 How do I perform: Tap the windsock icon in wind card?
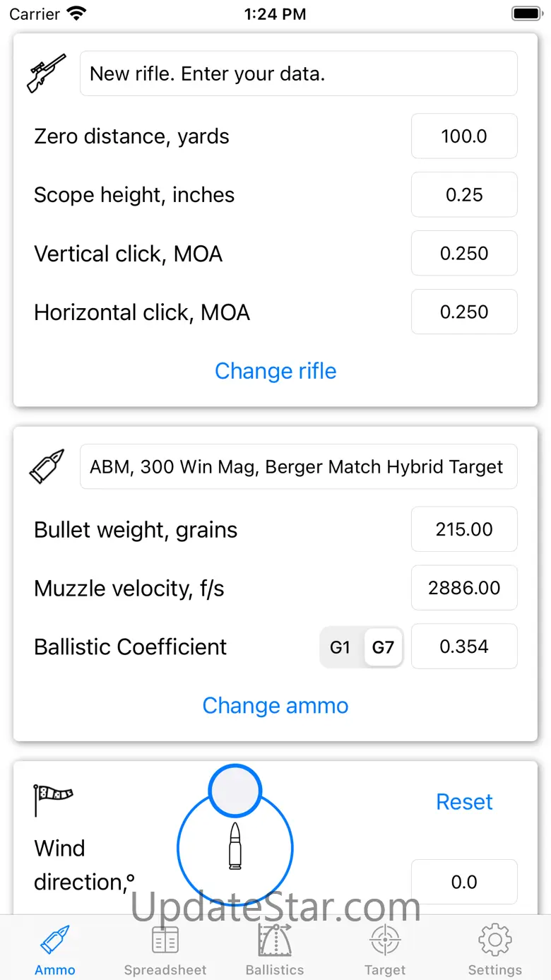tap(54, 798)
